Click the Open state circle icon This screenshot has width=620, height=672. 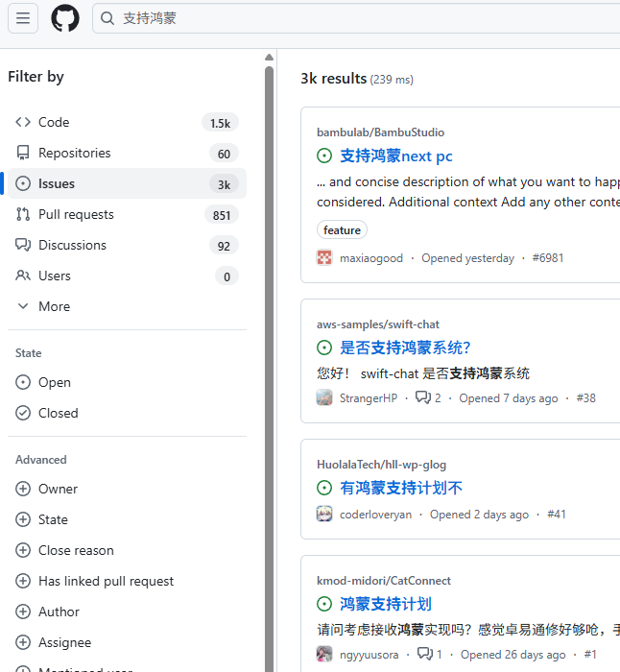tap(23, 382)
